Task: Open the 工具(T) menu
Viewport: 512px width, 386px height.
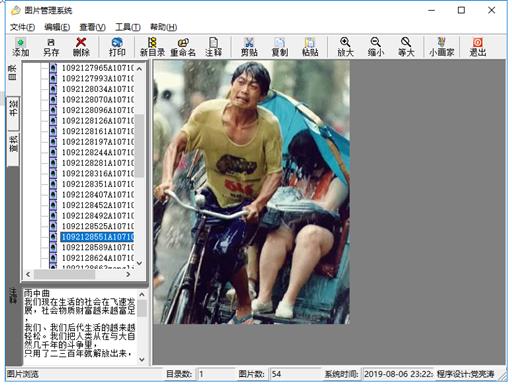Action: point(128,27)
